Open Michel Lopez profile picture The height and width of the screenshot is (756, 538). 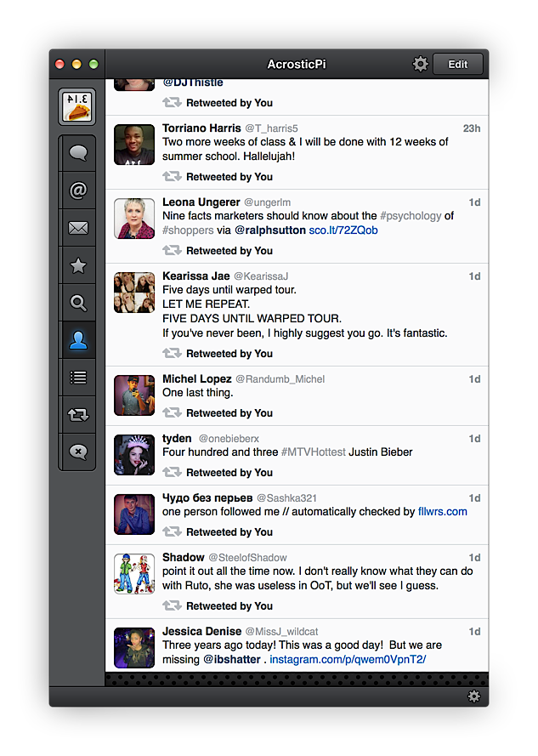coord(134,395)
